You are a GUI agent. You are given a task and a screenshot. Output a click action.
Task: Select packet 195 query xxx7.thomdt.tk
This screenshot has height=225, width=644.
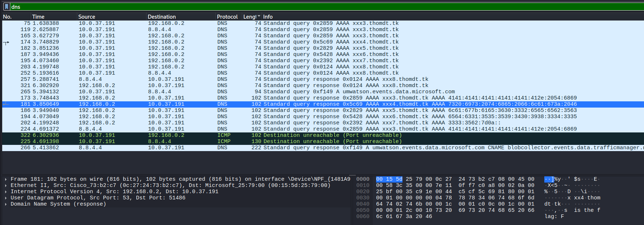(x=323, y=61)
